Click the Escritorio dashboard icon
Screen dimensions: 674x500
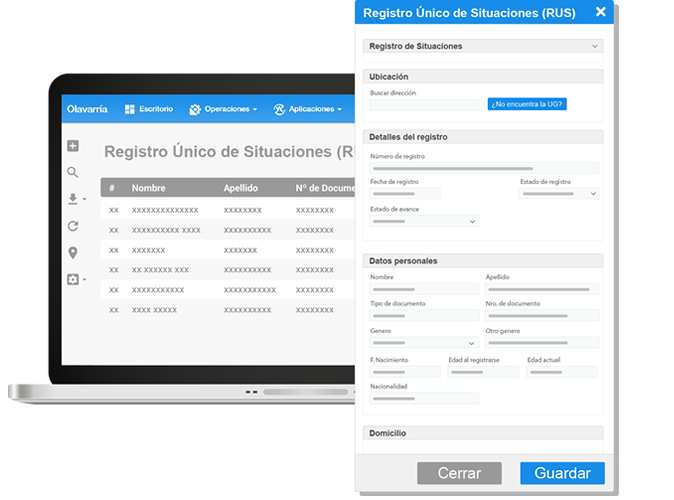coord(130,109)
